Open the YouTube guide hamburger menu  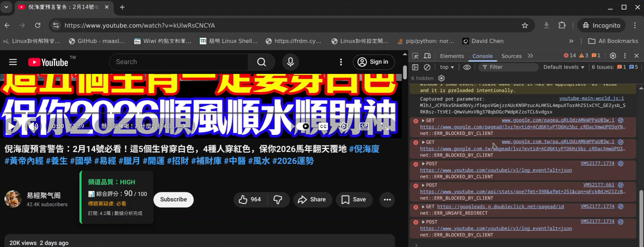point(13,62)
